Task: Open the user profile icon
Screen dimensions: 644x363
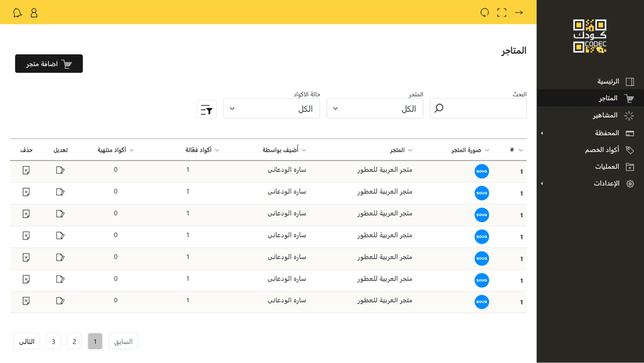Action: (x=34, y=13)
